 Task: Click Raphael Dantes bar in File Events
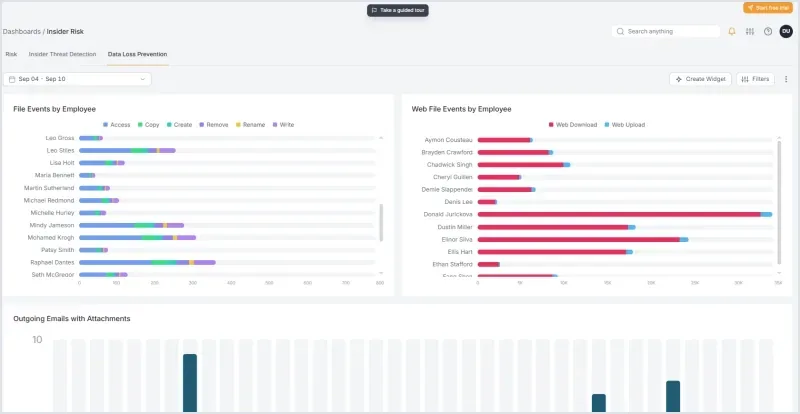coord(147,262)
